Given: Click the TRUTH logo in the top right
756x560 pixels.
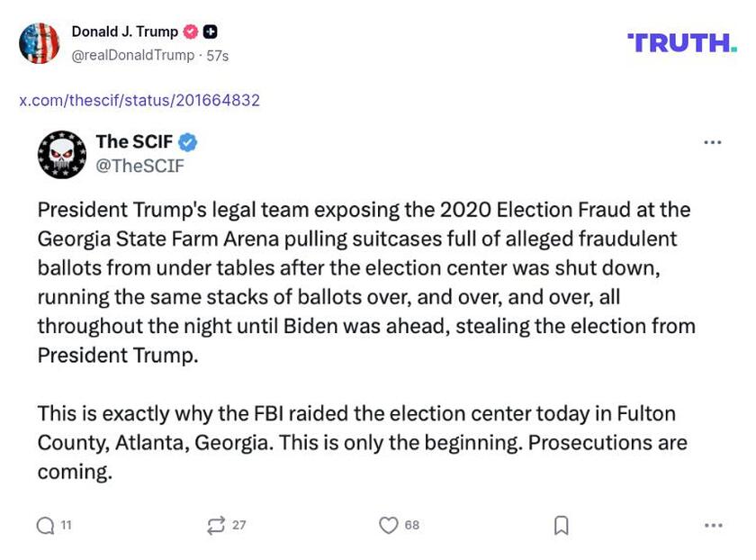Looking at the screenshot, I should coord(682,40).
